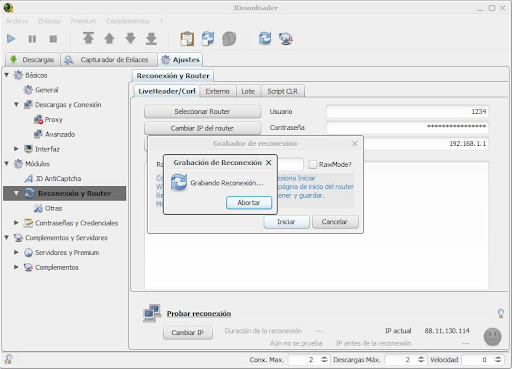Enable the RawMode? checkbox

click(x=313, y=164)
